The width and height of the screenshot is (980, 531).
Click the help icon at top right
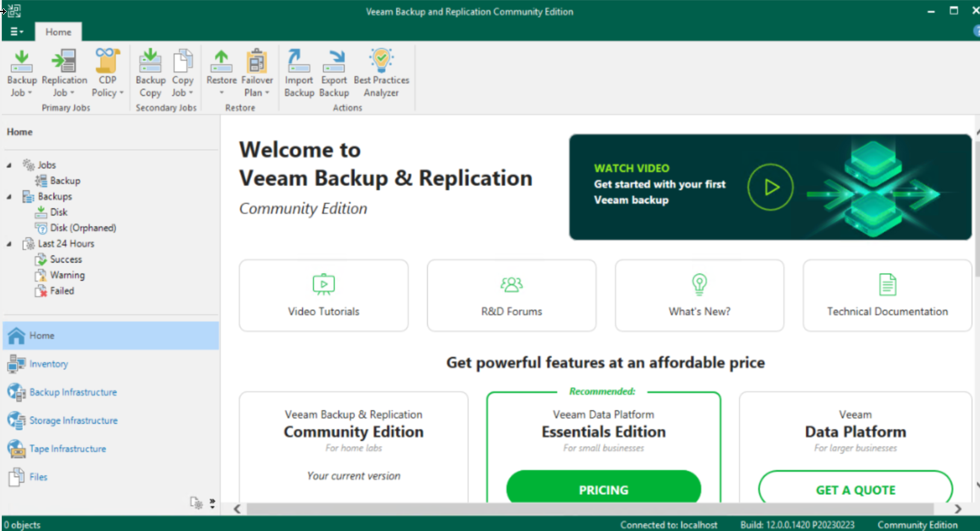pos(976,31)
